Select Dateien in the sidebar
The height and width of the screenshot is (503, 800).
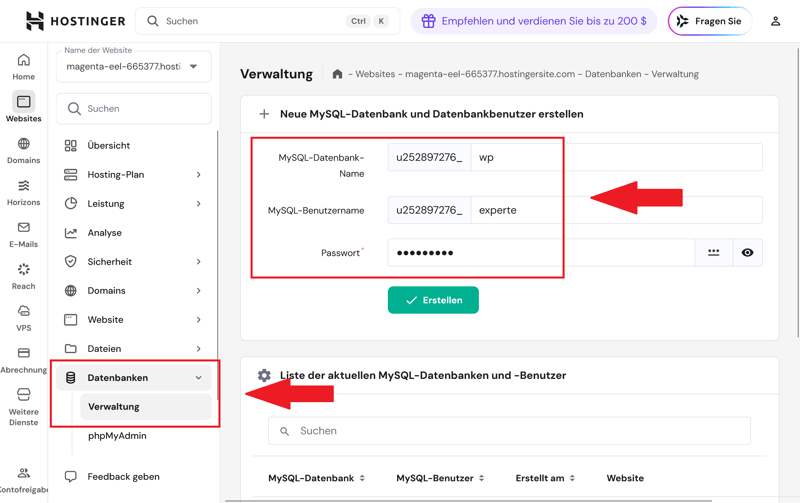click(134, 349)
